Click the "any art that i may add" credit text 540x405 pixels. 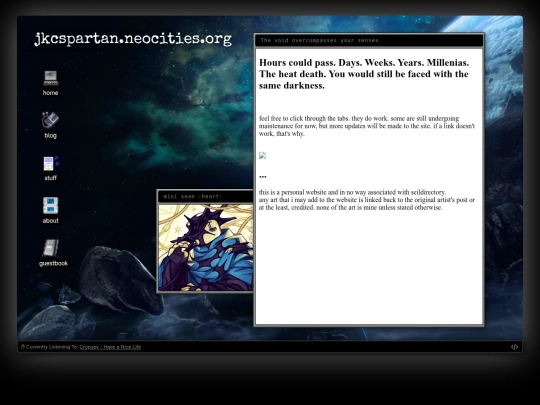tap(367, 204)
